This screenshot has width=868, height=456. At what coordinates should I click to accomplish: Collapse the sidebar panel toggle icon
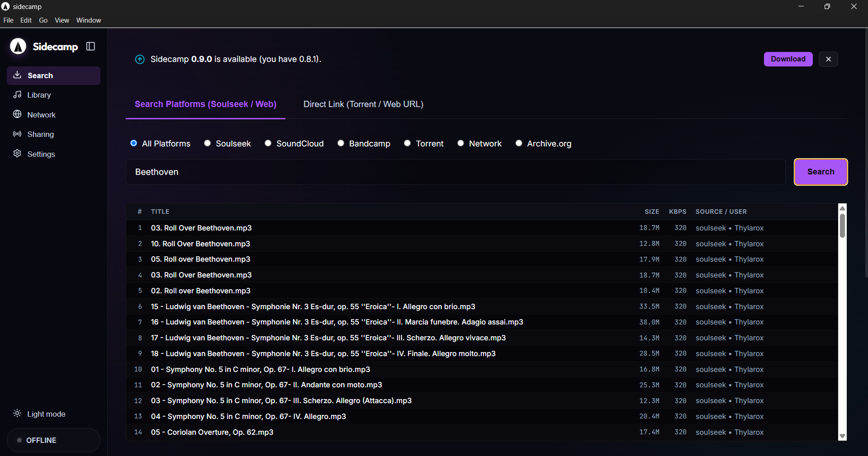click(90, 47)
